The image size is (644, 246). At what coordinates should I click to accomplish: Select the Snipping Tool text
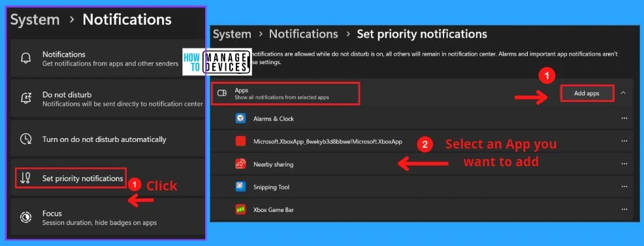(272, 187)
